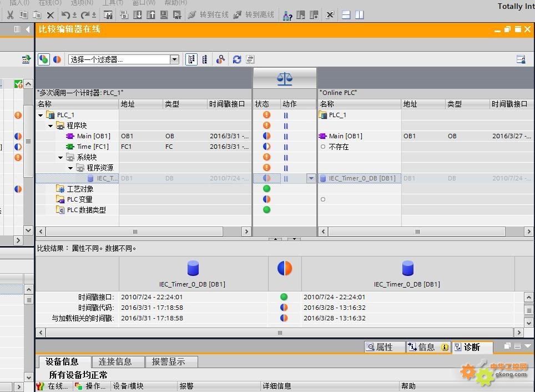Select PLC 变量 folder in tree

pos(79,200)
